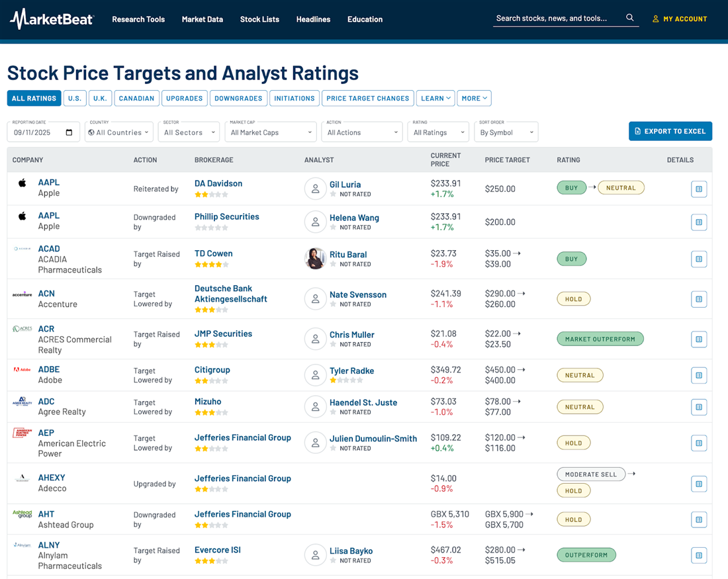Open details icon for ACAD row
The width and height of the screenshot is (728, 579).
698,259
